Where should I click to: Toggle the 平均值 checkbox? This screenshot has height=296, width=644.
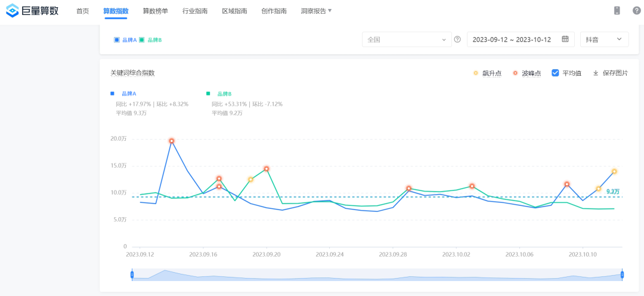tap(555, 73)
